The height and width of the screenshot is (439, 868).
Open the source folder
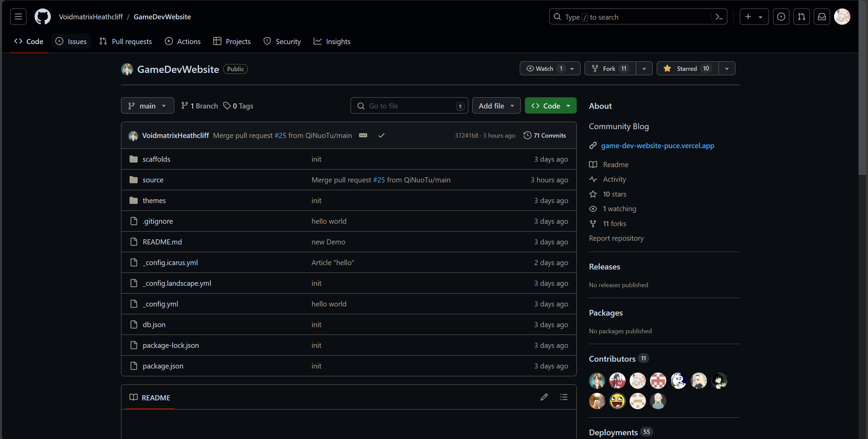click(x=153, y=180)
